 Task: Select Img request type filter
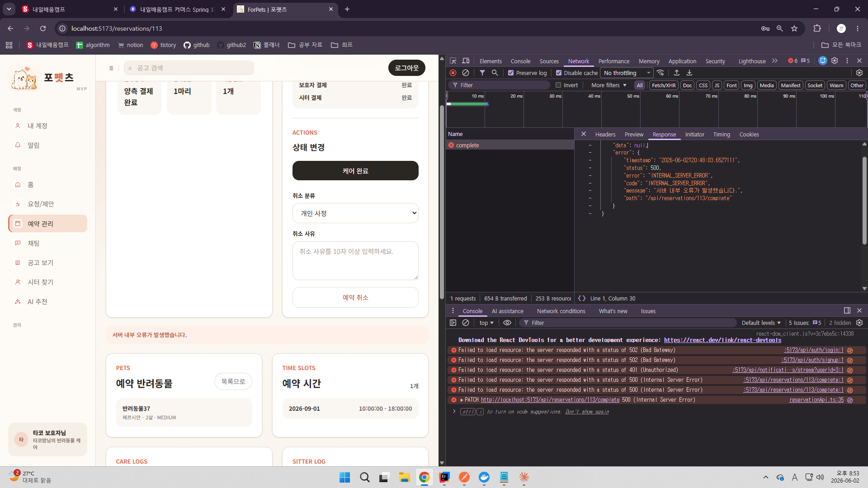748,85
